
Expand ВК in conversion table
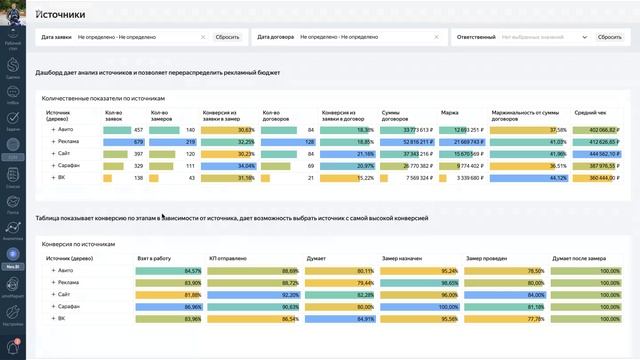coord(53,318)
